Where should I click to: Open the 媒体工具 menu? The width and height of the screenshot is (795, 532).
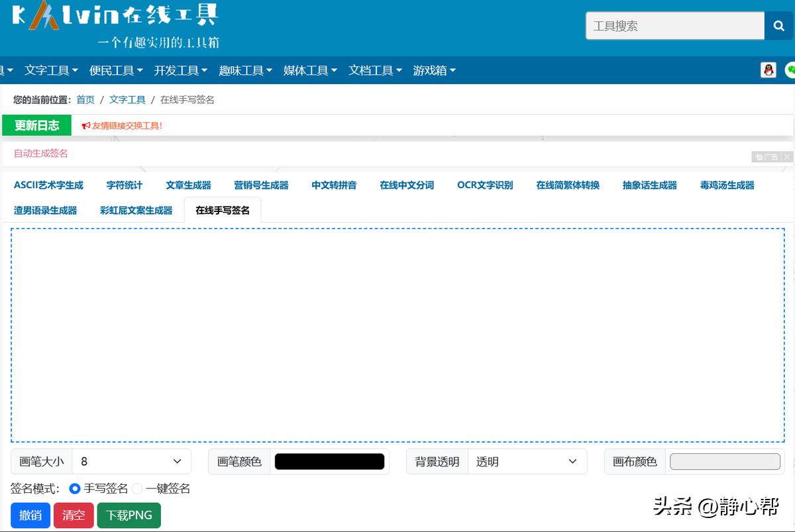coord(309,70)
